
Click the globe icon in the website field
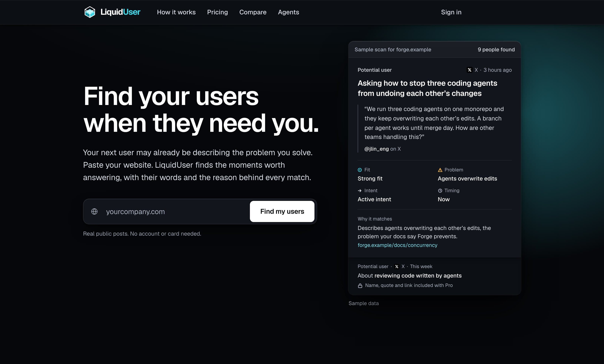pos(94,211)
